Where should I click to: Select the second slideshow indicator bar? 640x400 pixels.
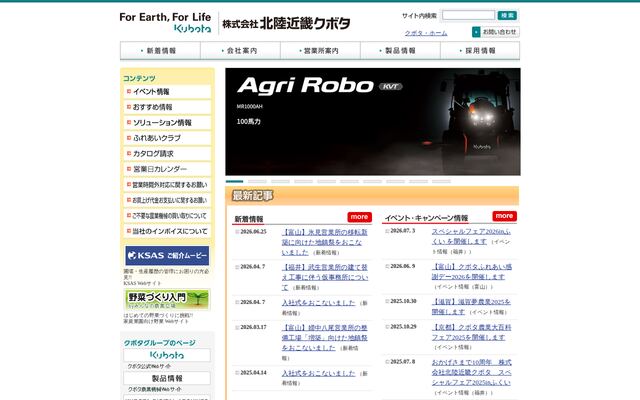(x=257, y=181)
